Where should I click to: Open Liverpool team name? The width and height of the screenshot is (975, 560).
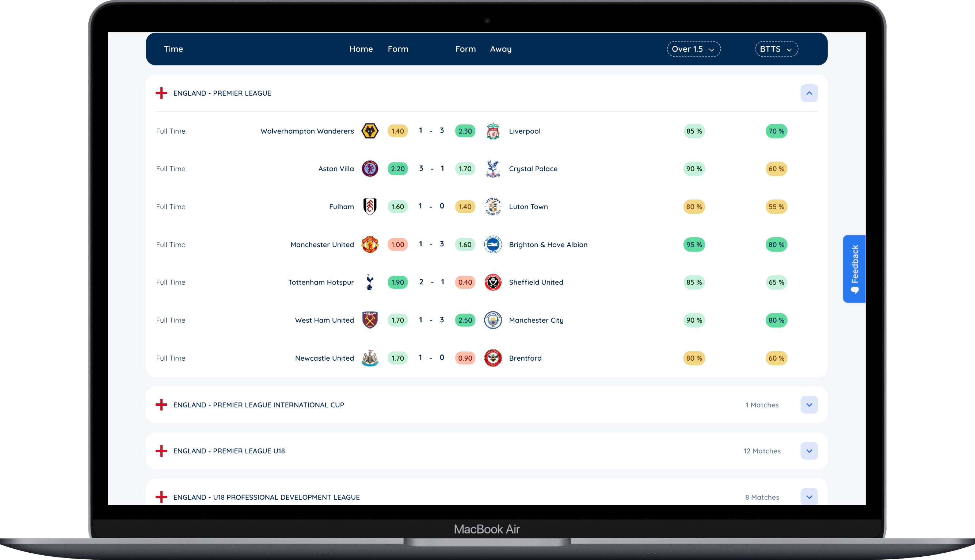pos(525,131)
